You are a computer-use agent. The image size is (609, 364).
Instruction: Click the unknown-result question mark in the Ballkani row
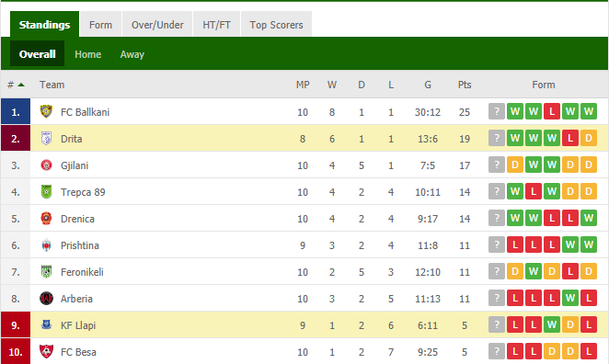click(497, 112)
